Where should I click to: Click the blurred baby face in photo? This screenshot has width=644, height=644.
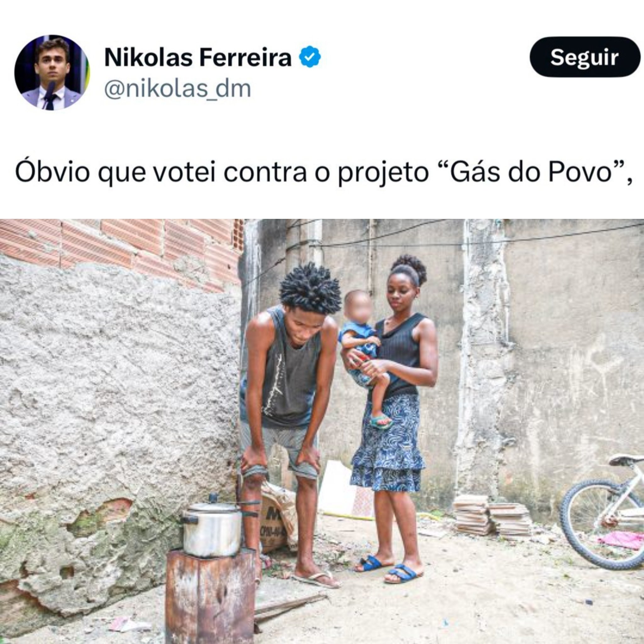pos(358,306)
